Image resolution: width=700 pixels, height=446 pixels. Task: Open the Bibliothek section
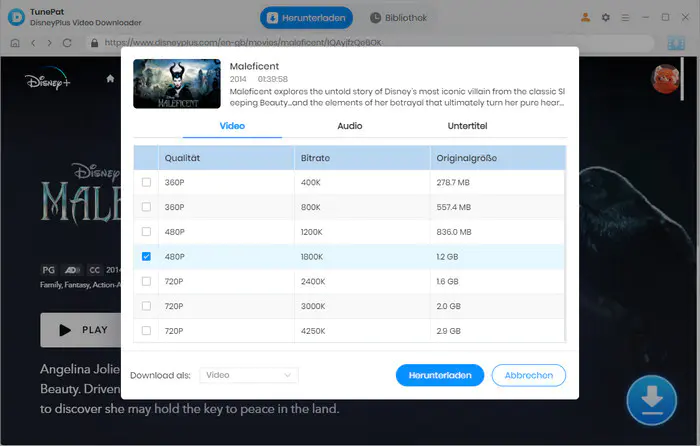pos(399,18)
